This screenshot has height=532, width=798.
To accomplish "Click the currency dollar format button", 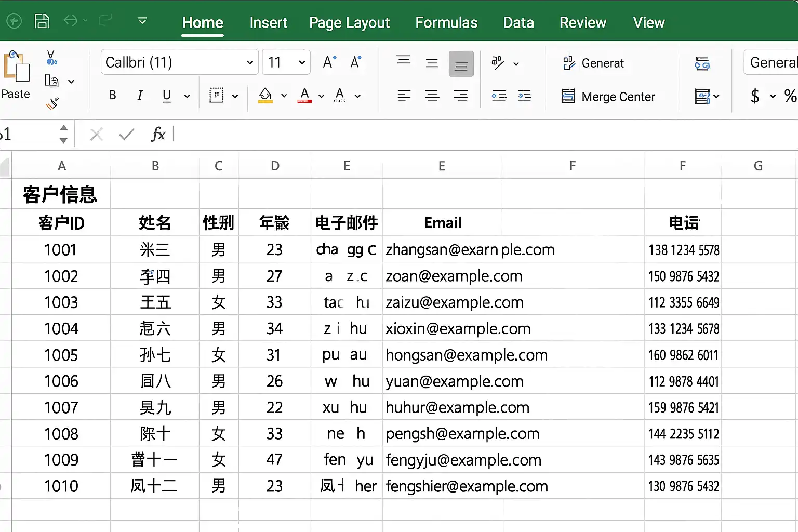I will (x=755, y=96).
